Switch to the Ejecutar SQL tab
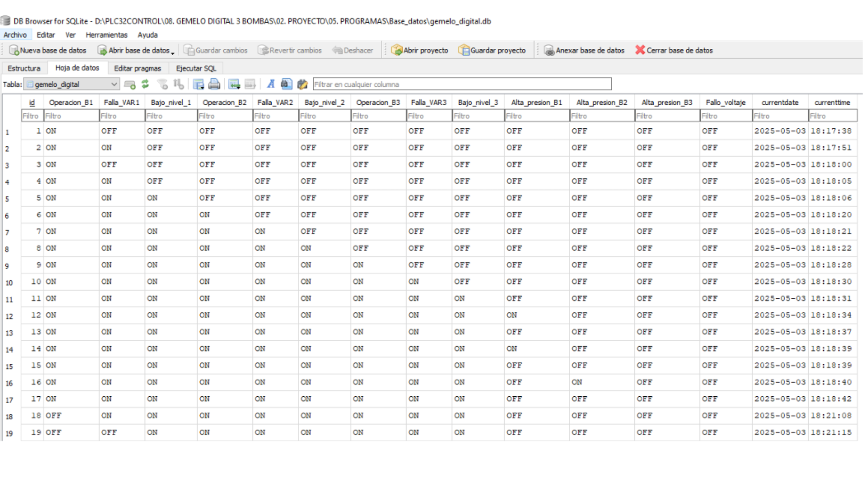868x488 pixels. (x=196, y=68)
